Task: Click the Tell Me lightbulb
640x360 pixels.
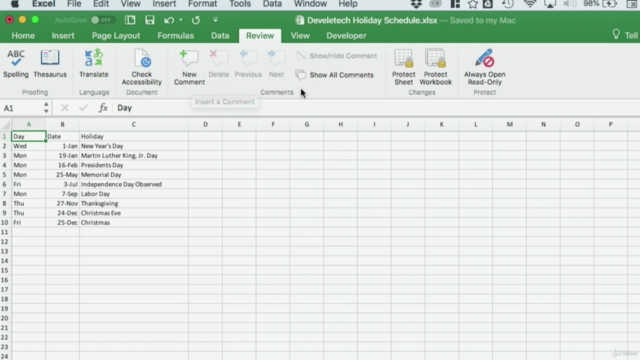Action: pyautogui.click(x=616, y=35)
